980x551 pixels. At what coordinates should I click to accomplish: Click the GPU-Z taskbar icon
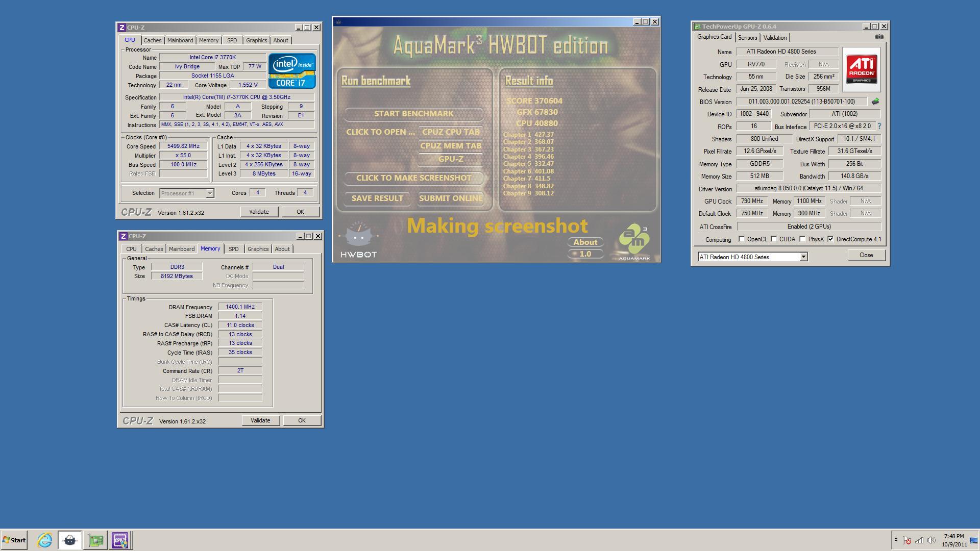(x=95, y=540)
